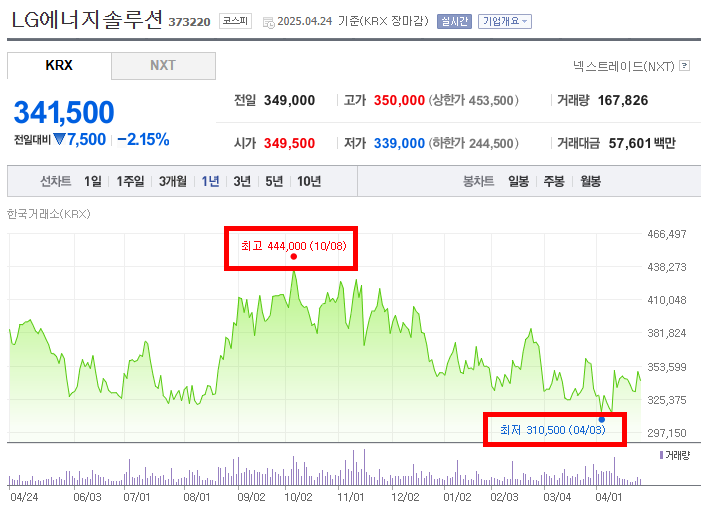701x513 pixels.
Task: Click the 466,497 y-axis price label
Action: 667,234
